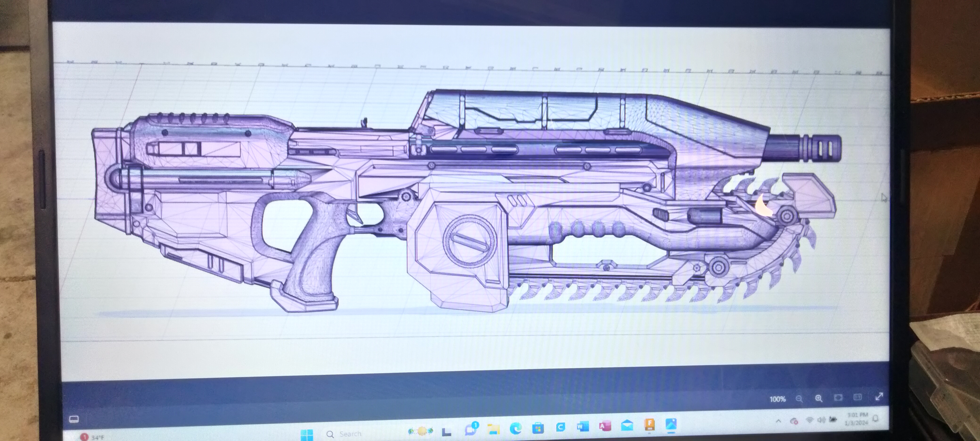Viewport: 980px width, 441px height.
Task: Open the clock and date flyout
Action: pyautogui.click(x=857, y=419)
